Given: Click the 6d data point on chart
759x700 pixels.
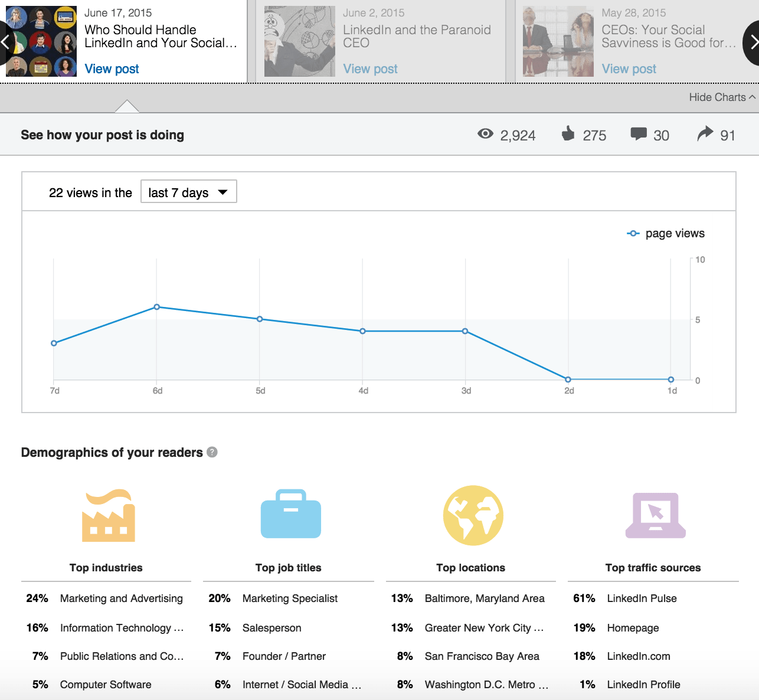Looking at the screenshot, I should 156,307.
